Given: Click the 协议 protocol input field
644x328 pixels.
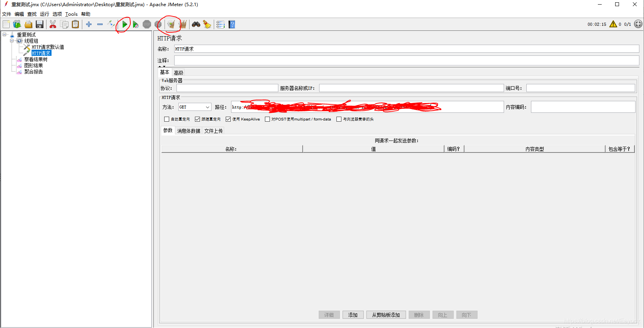Looking at the screenshot, I should pos(227,88).
